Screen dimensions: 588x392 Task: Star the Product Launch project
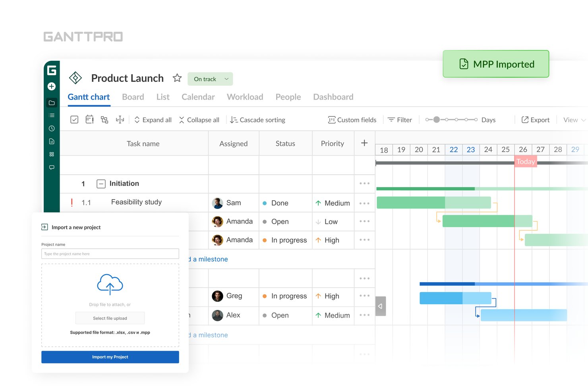click(x=177, y=78)
